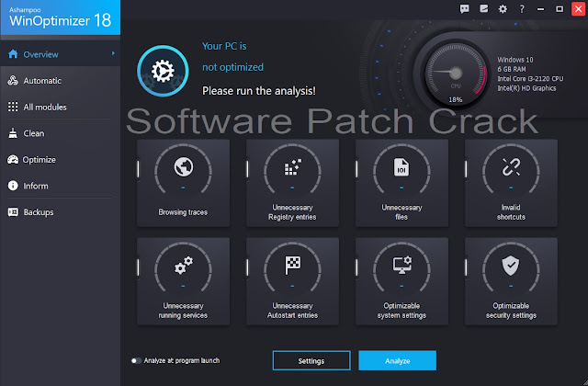
Task: Click the checkered flag Autostart entries icon
Action: pyautogui.click(x=292, y=266)
